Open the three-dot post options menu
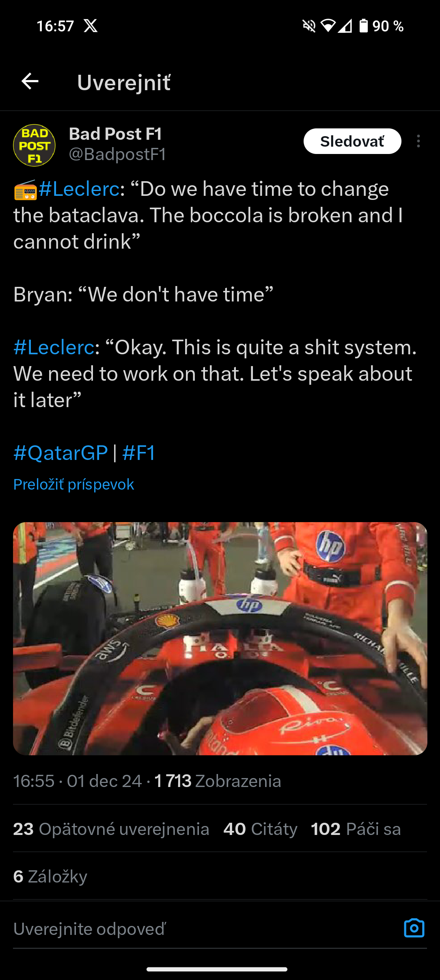This screenshot has height=980, width=440. pyautogui.click(x=418, y=141)
